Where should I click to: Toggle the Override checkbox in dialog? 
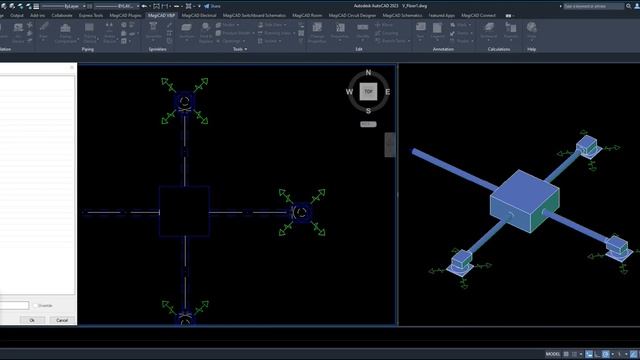coord(36,305)
